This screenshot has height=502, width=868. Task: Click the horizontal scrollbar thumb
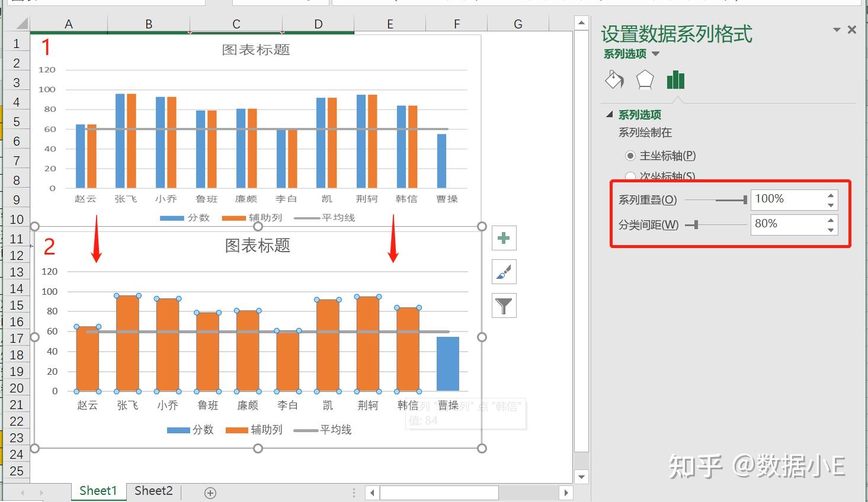439,493
